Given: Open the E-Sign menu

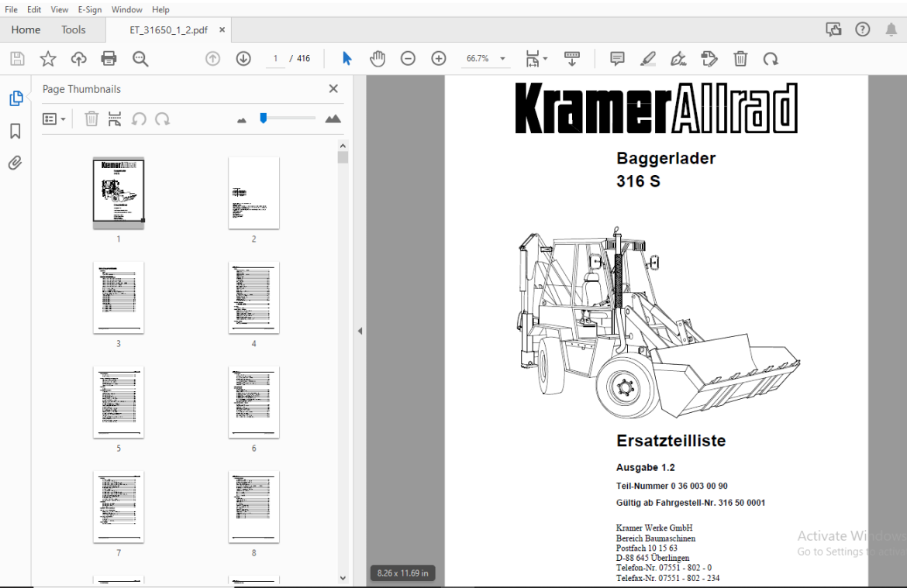Looking at the screenshot, I should (90, 9).
